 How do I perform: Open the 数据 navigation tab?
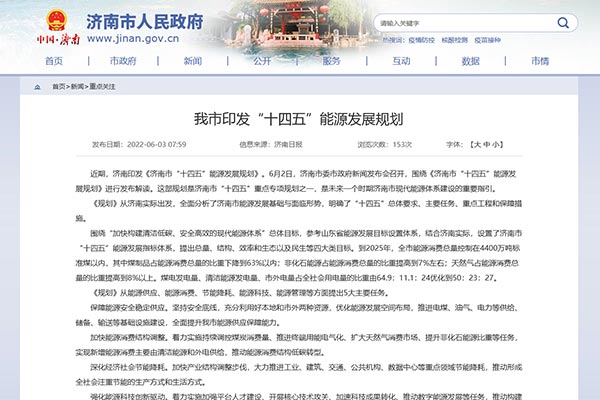[470, 62]
